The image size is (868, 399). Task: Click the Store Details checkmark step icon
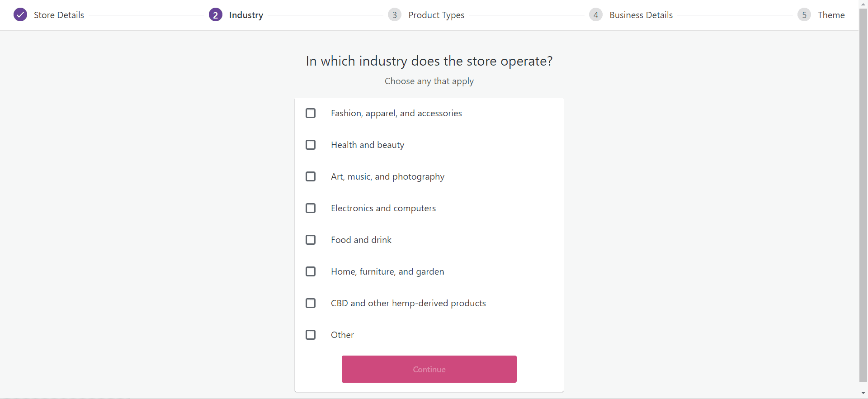pyautogui.click(x=20, y=15)
